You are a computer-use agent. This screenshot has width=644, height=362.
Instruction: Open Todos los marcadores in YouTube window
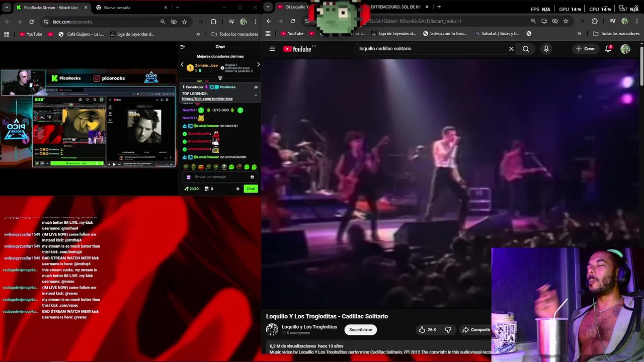point(616,34)
